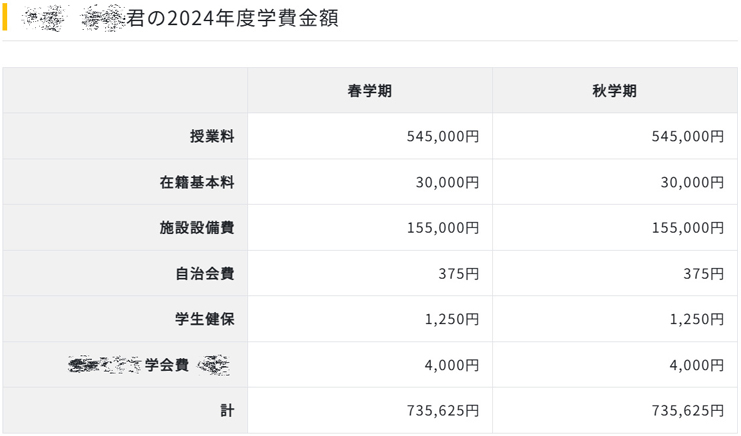Click autumn 学会費 amount 4,000円
Viewport: 741px width, 436px height.
coord(696,366)
